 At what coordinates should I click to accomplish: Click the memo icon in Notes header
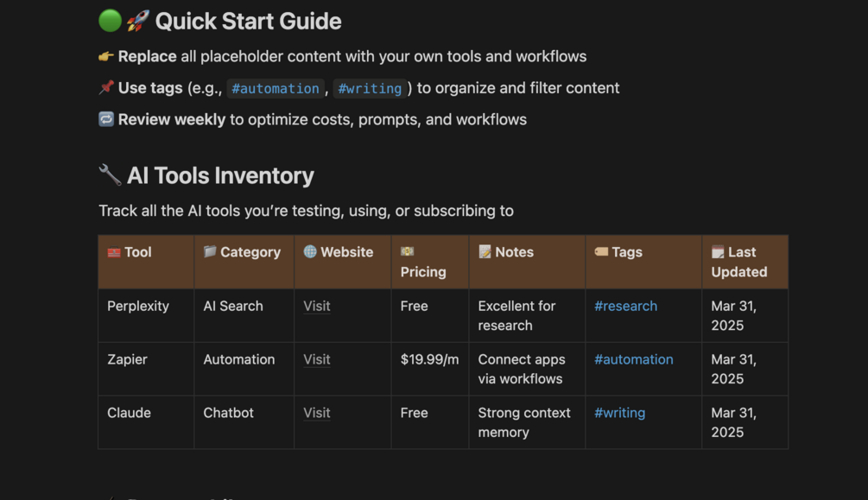(x=485, y=252)
